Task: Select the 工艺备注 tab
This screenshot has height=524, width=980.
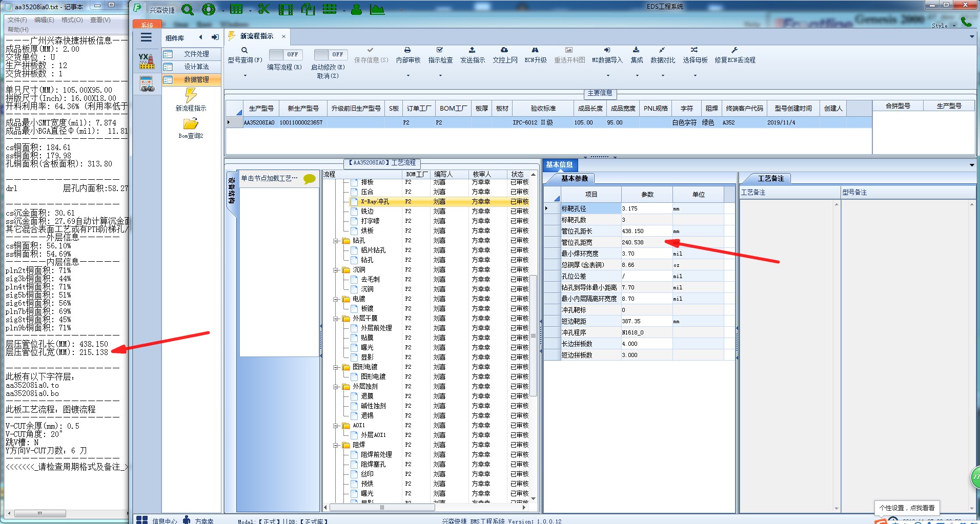Action: pos(771,179)
